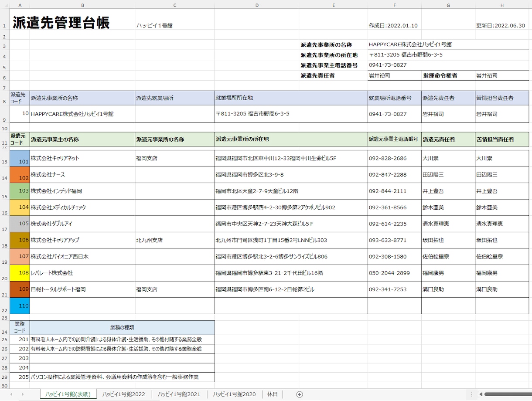This screenshot has width=532, height=401.
Task: Click the HAPPYCARE株式会社ハッピイ1号館 cell in row 9
Action: coord(82,114)
